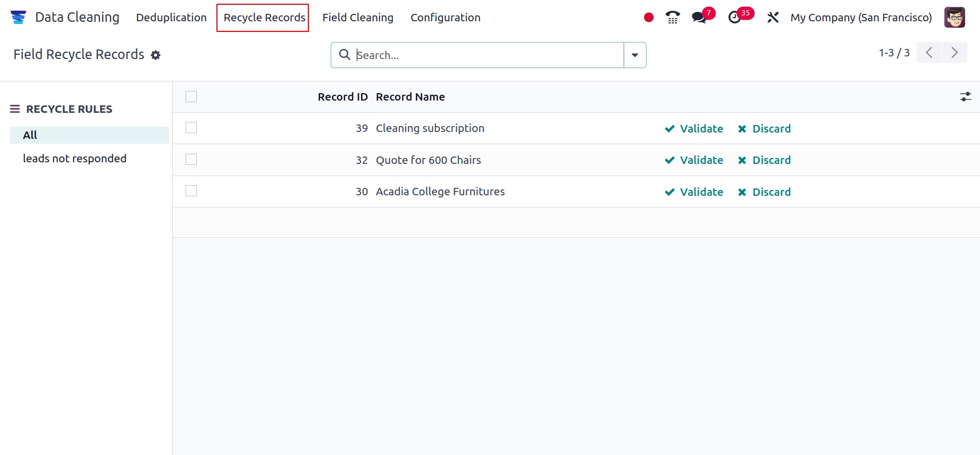Select the Acadia College Furnitures checkbox
Screen dimensions: 980x455
191,191
